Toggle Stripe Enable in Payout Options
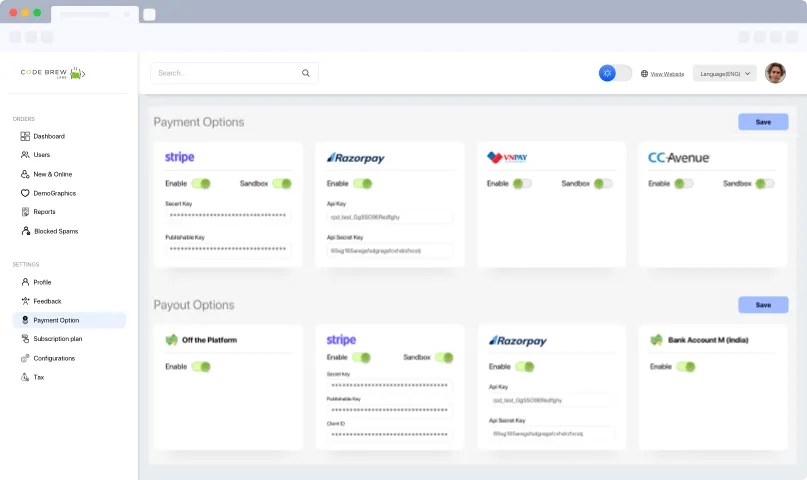The height and width of the screenshot is (480, 807). tap(361, 358)
